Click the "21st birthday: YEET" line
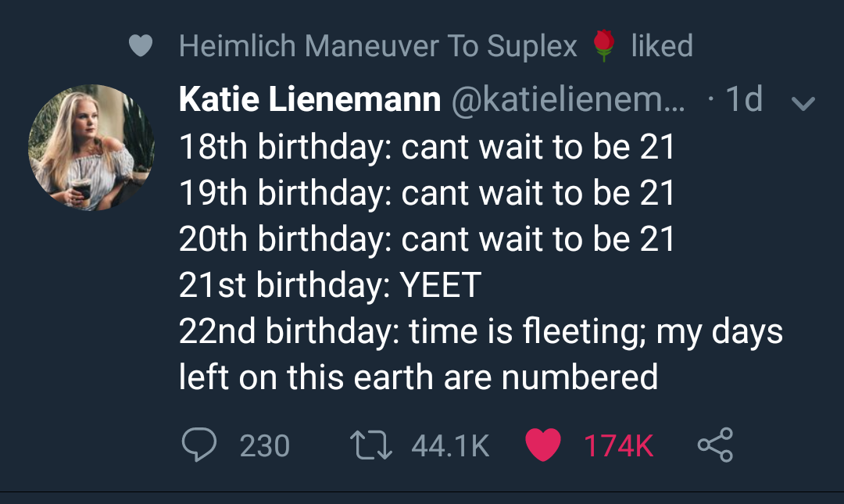Screen dimensions: 844x504 (x=329, y=285)
